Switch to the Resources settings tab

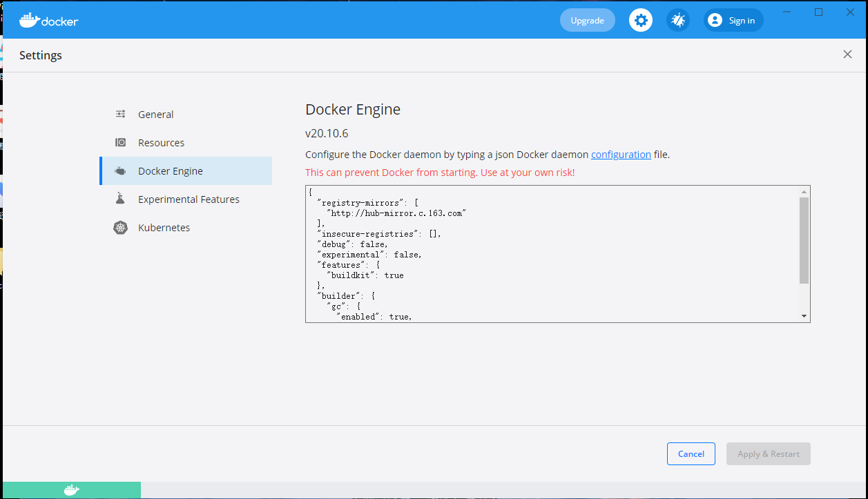(x=161, y=142)
